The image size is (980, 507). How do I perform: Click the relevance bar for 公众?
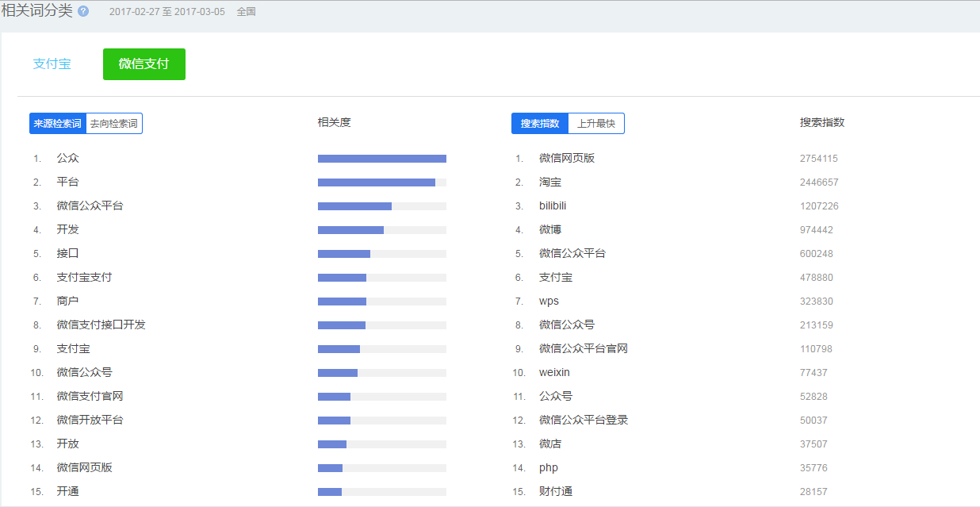pyautogui.click(x=382, y=159)
